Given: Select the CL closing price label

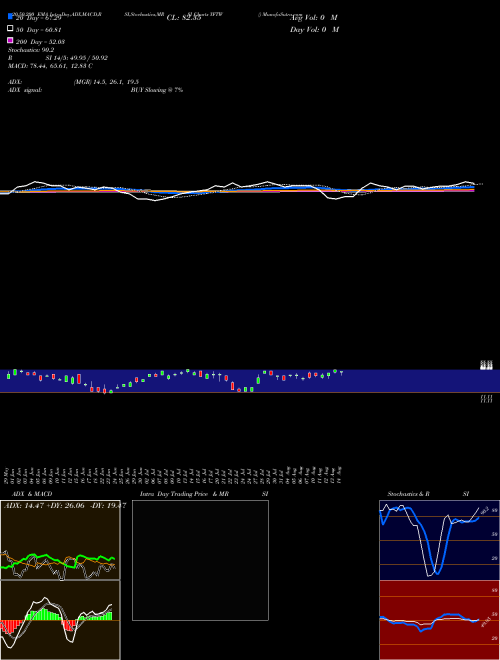Looking at the screenshot, I should coord(184,18).
